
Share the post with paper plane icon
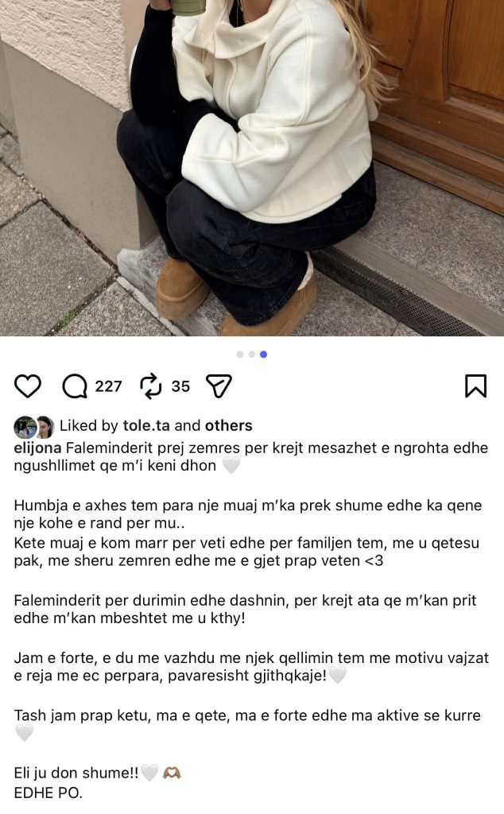(219, 386)
